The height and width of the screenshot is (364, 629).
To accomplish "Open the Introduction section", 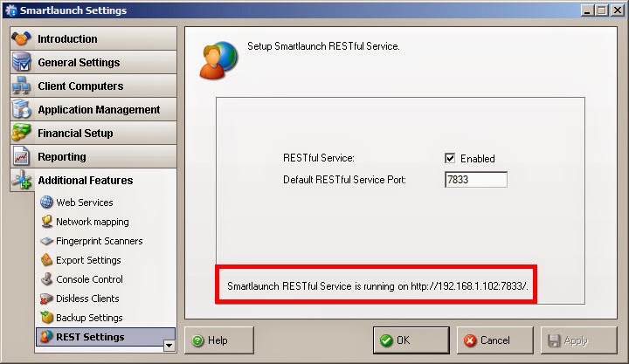I will click(x=93, y=38).
